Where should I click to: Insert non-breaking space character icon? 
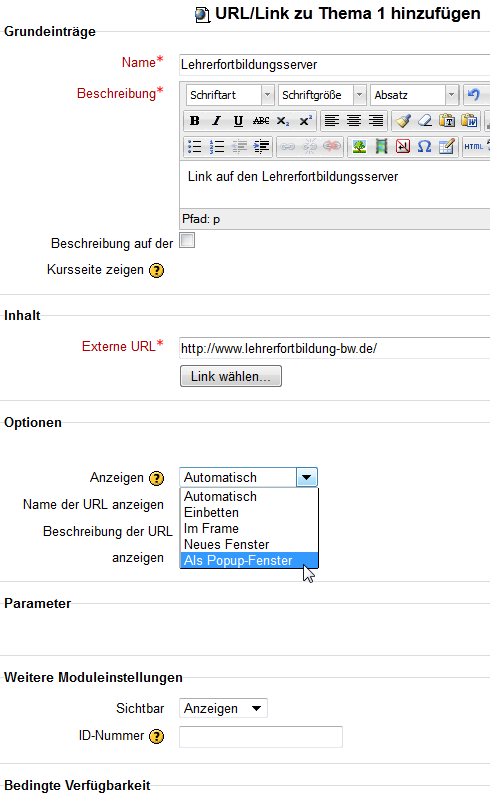point(403,147)
